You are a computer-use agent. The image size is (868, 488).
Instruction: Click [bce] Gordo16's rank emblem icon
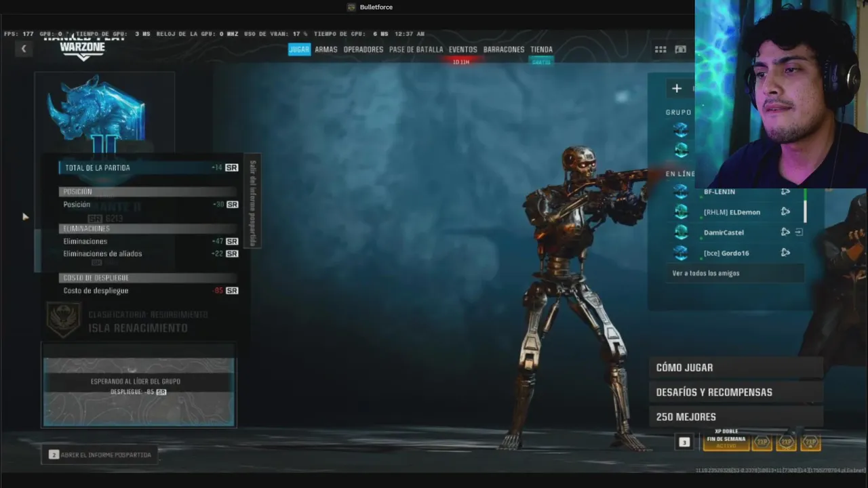(681, 253)
